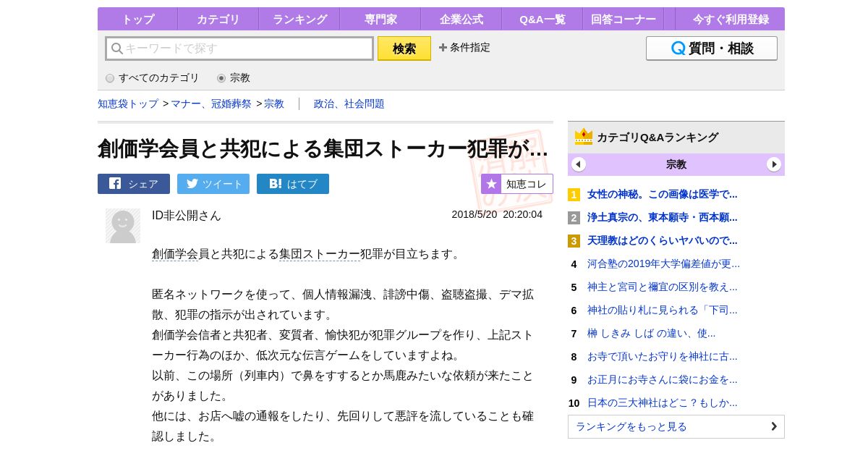Click the Twitter bird on ツイート button
868x456 pixels.
(192, 183)
